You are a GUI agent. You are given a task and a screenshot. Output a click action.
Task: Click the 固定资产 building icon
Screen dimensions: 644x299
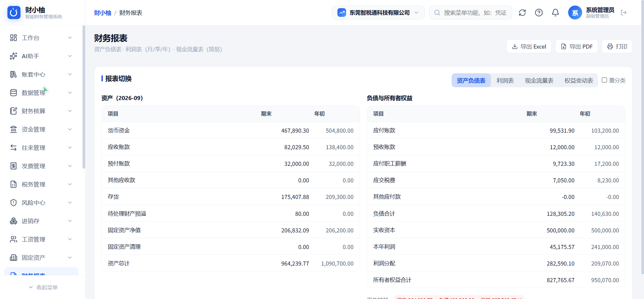[x=13, y=258]
